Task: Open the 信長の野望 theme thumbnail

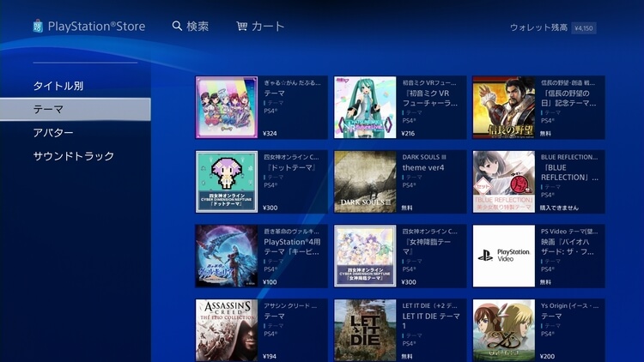Action: pyautogui.click(x=504, y=107)
